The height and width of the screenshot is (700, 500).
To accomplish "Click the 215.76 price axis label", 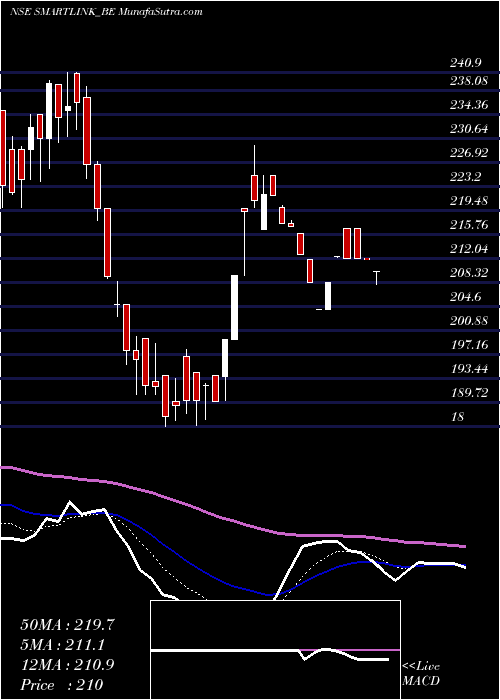I will coord(469,225).
